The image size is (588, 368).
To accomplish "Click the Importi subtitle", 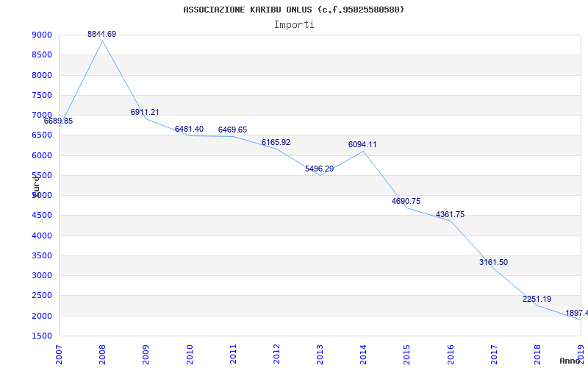I will [x=294, y=25].
